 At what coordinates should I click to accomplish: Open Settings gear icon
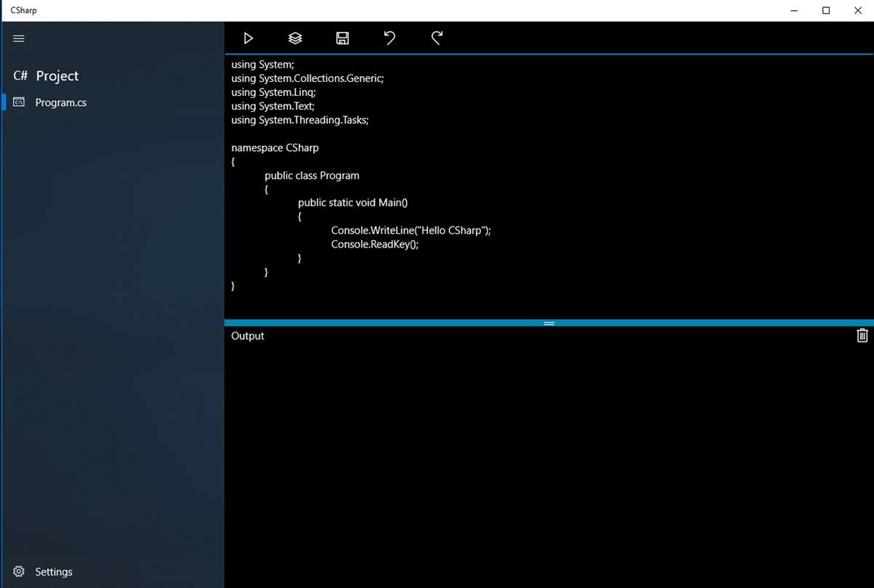point(20,571)
